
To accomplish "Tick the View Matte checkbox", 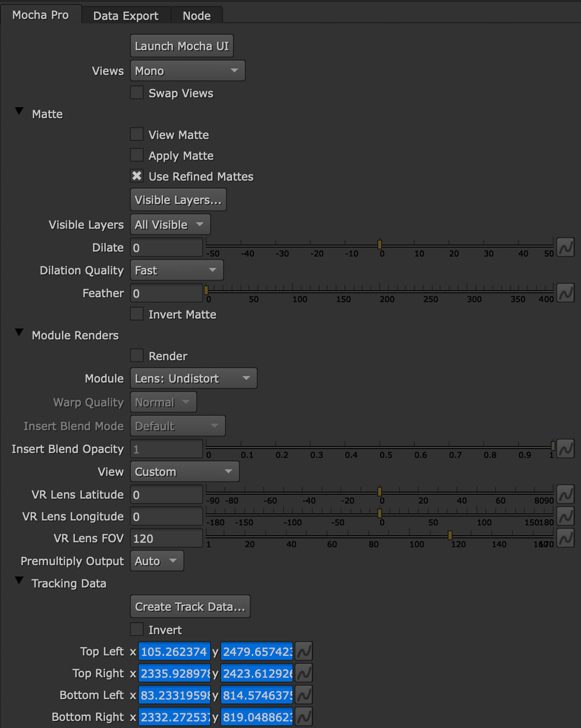I will point(137,134).
